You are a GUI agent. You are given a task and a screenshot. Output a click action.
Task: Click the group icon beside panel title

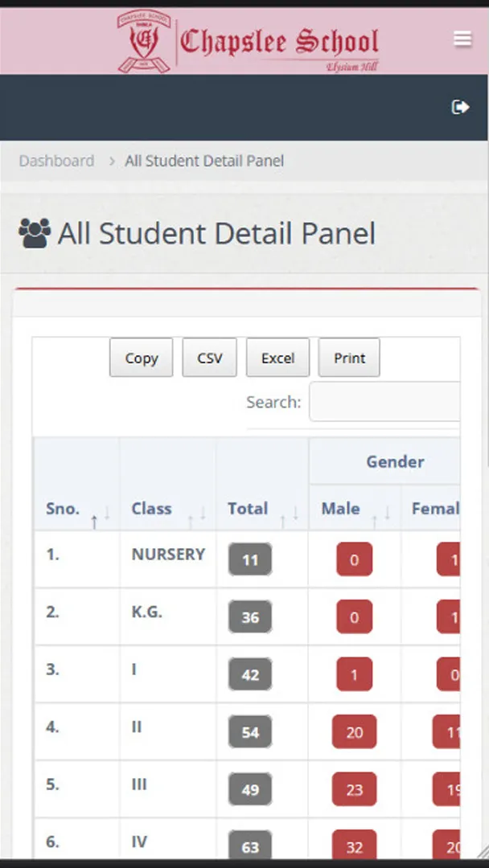[x=35, y=233]
